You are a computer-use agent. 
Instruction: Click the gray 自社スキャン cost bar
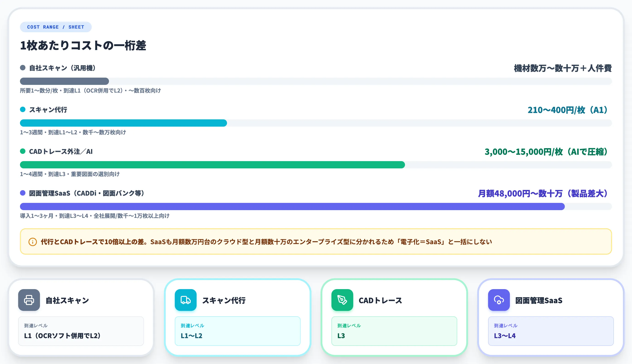pyautogui.click(x=64, y=81)
